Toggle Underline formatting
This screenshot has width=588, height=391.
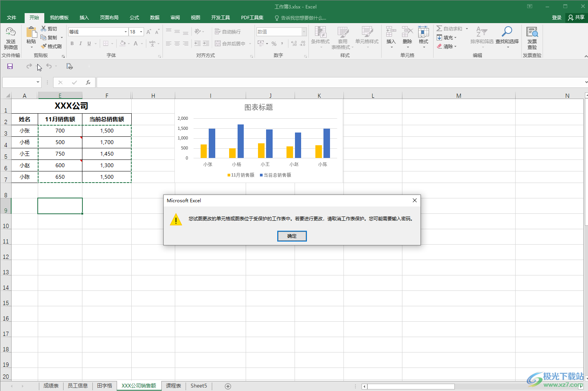[89, 44]
